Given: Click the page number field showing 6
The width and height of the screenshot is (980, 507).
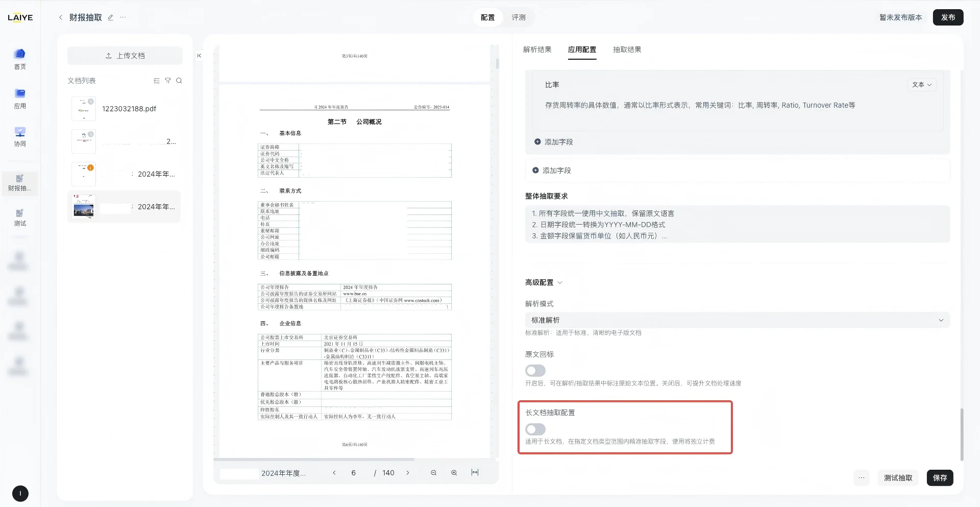Looking at the screenshot, I should (x=353, y=473).
